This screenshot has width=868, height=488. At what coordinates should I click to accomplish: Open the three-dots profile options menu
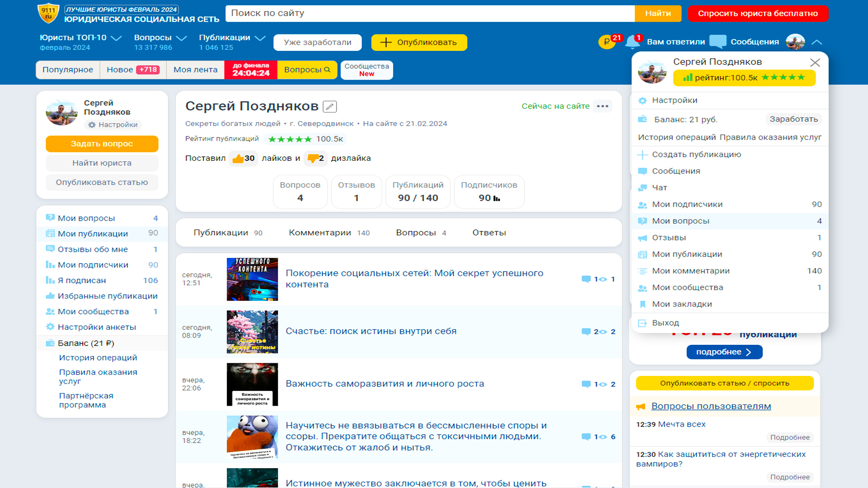coord(603,106)
